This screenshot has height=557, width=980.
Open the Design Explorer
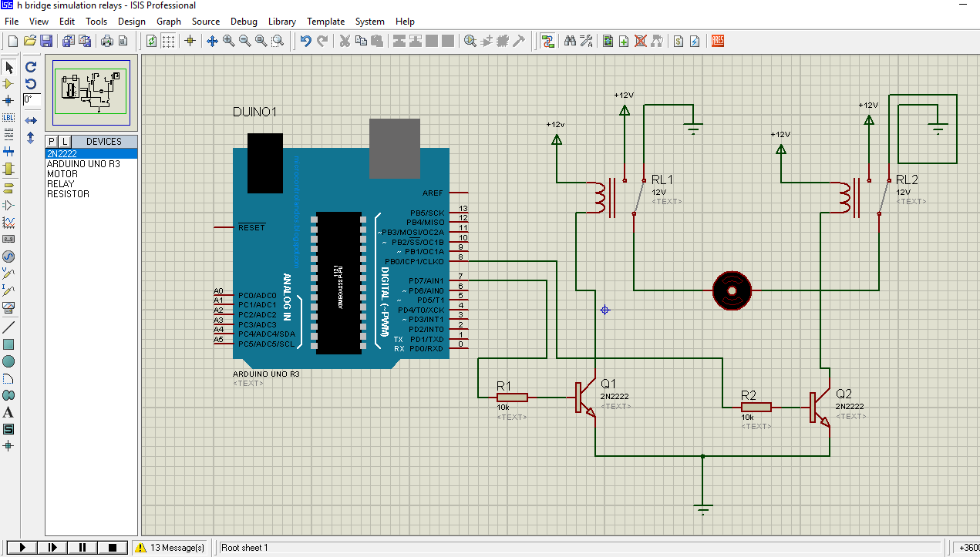tap(608, 41)
